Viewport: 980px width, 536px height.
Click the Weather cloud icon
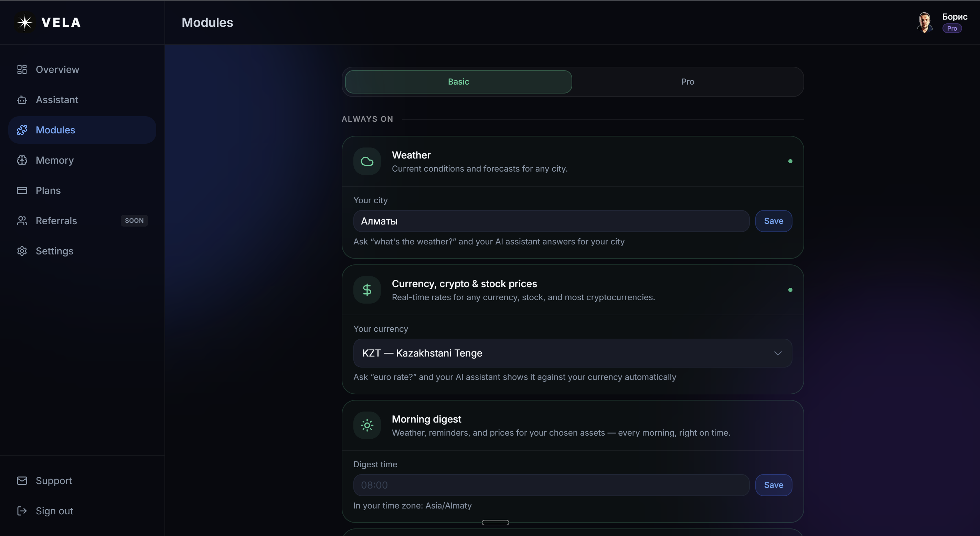pyautogui.click(x=367, y=161)
